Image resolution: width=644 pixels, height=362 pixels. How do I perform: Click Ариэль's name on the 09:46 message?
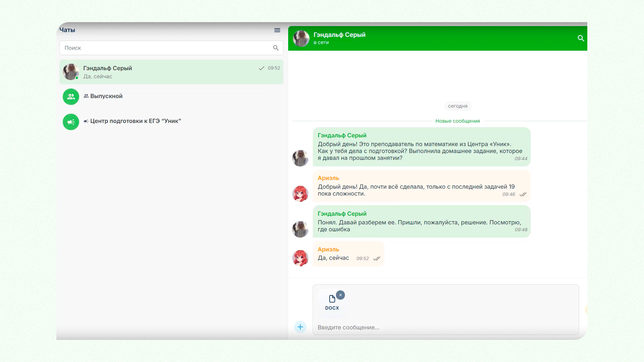tap(328, 178)
